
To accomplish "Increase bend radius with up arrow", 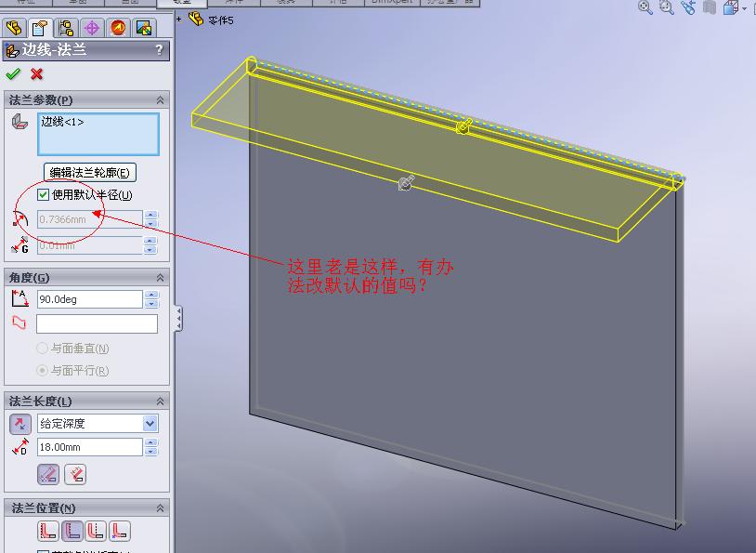I will tap(150, 215).
